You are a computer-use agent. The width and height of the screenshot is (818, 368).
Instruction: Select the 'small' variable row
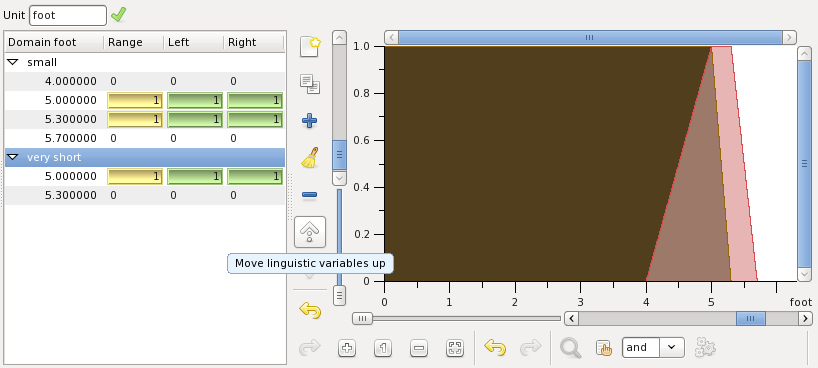(x=145, y=63)
